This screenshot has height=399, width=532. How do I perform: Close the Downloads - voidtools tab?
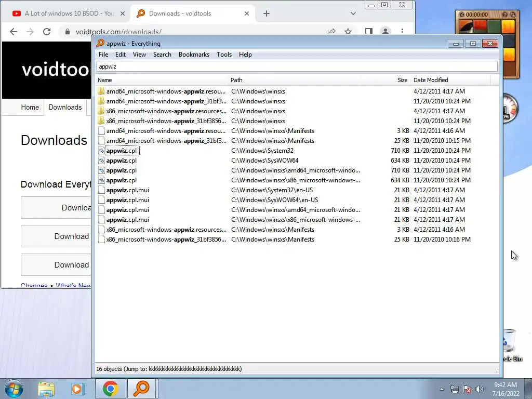pos(247,14)
